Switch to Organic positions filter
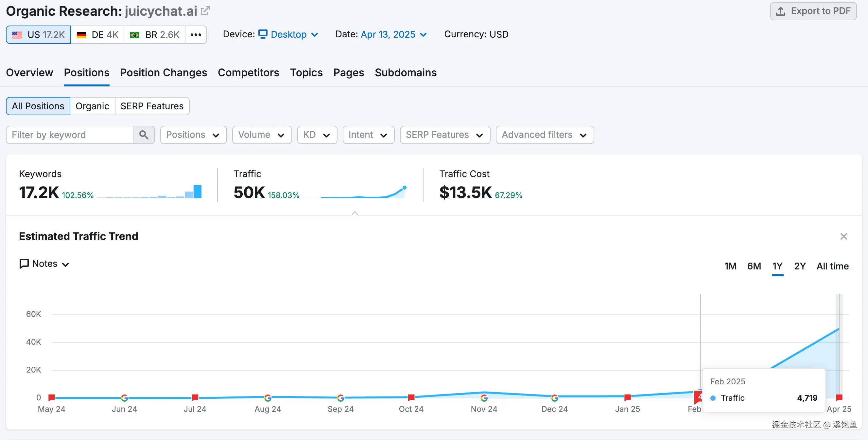This screenshot has height=440, width=868. (92, 106)
